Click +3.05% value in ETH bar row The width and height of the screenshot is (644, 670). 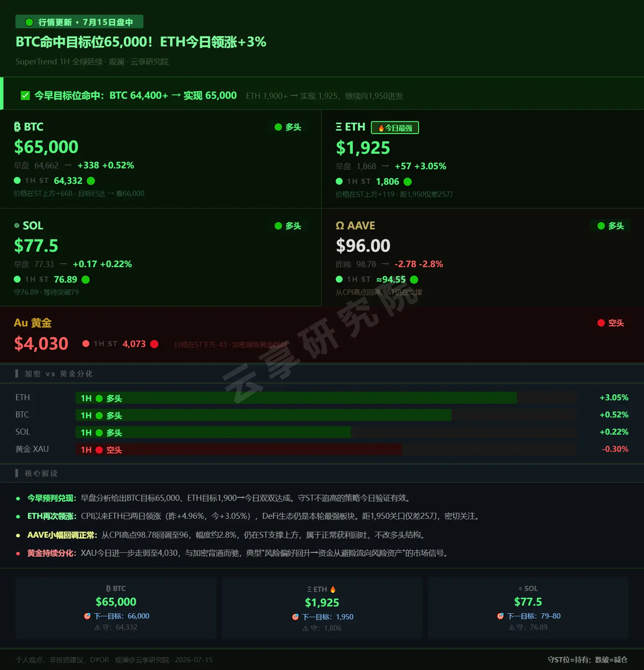(614, 397)
